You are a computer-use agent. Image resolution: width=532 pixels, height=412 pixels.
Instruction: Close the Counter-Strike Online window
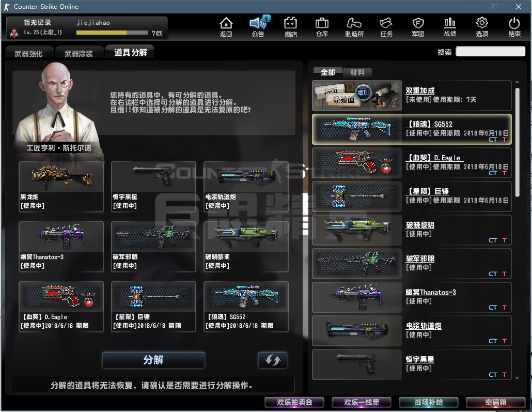tap(519, 7)
